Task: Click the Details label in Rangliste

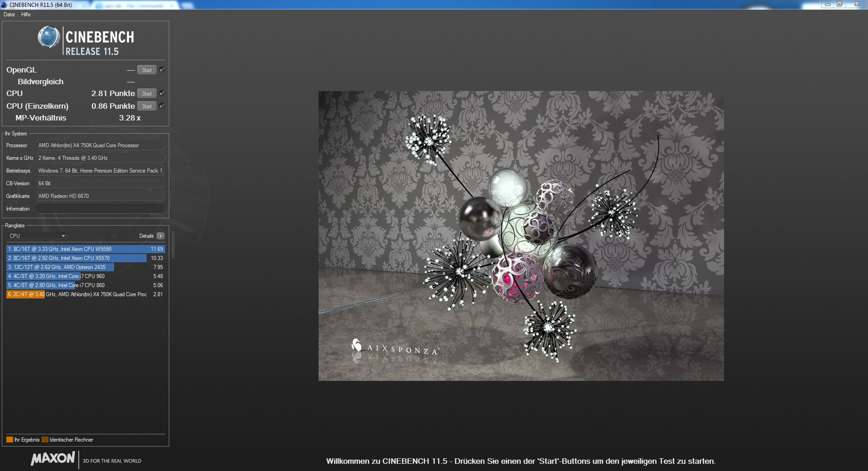Action: click(x=146, y=236)
